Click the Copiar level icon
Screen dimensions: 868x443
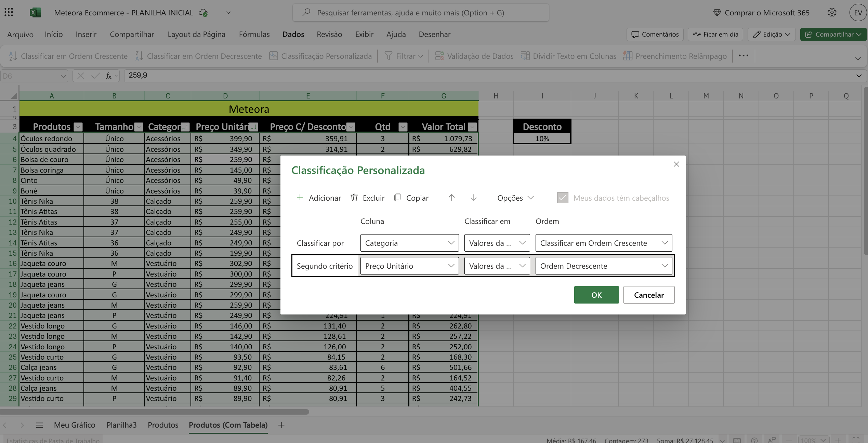pyautogui.click(x=397, y=198)
